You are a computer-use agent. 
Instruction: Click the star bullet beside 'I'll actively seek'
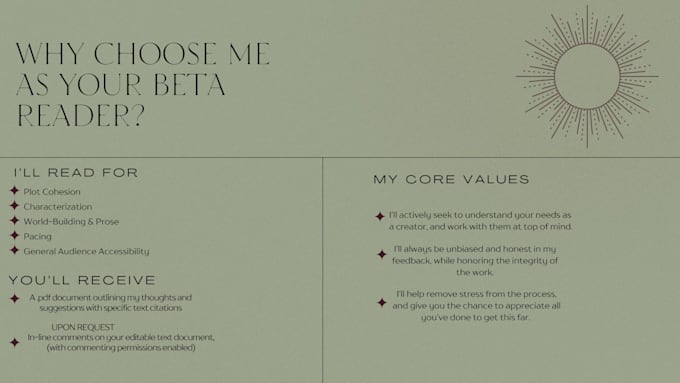pyautogui.click(x=380, y=216)
